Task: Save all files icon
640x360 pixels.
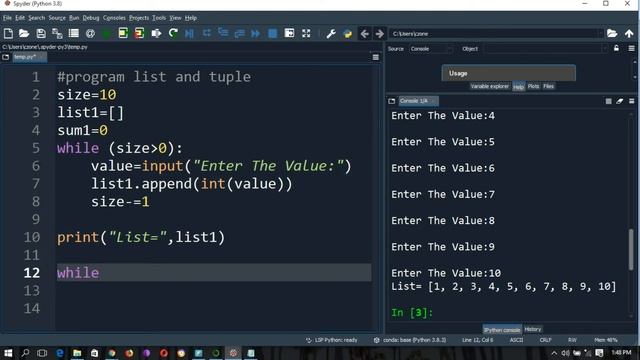Action: [57, 33]
